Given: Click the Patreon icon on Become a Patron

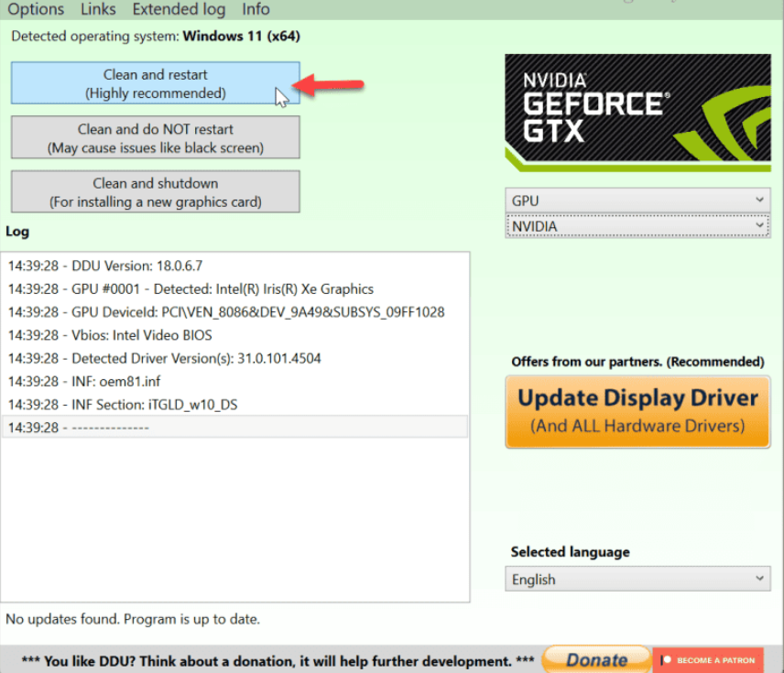Looking at the screenshot, I should (x=666, y=660).
